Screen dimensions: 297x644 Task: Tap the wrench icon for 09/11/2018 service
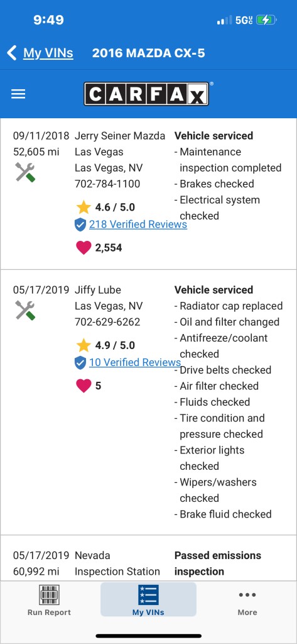[25, 172]
